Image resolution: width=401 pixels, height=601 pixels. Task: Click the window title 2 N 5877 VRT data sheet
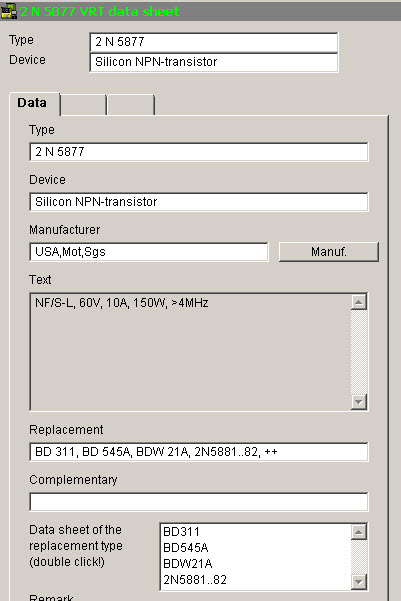point(99,11)
